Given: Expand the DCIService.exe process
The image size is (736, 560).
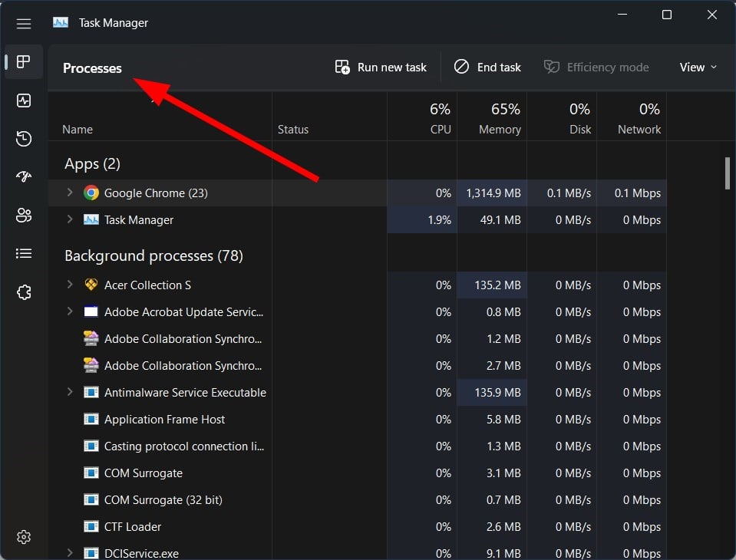Looking at the screenshot, I should (x=70, y=552).
